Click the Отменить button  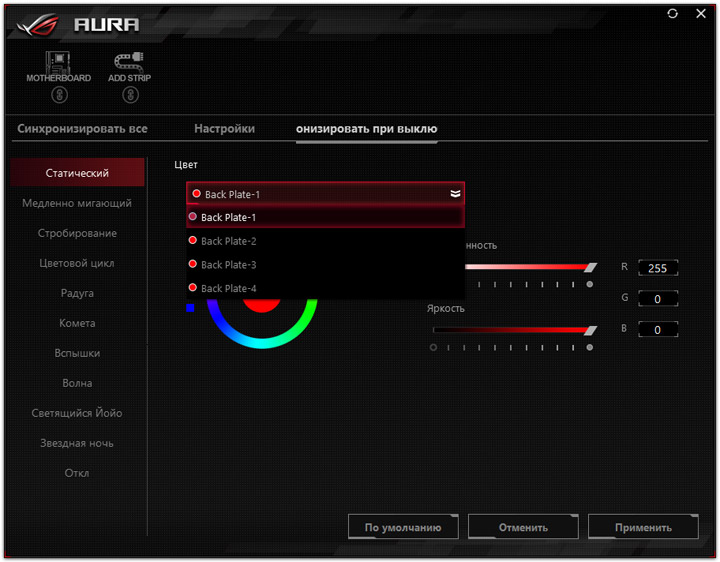(x=523, y=527)
